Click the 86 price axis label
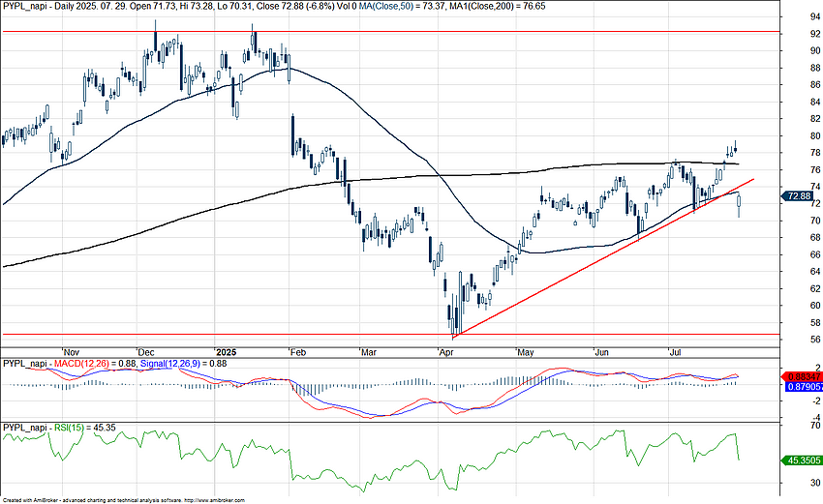Viewport: 823px width, 504px height. coord(815,84)
